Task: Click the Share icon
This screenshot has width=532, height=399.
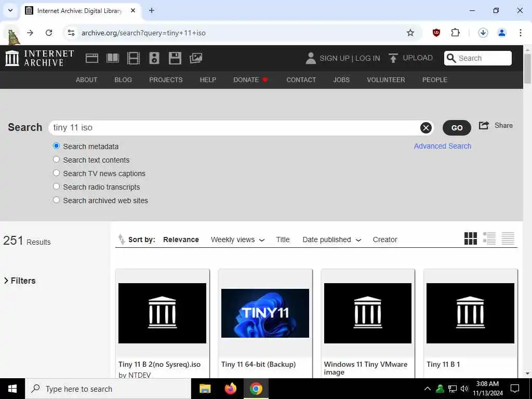Action: [x=484, y=126]
